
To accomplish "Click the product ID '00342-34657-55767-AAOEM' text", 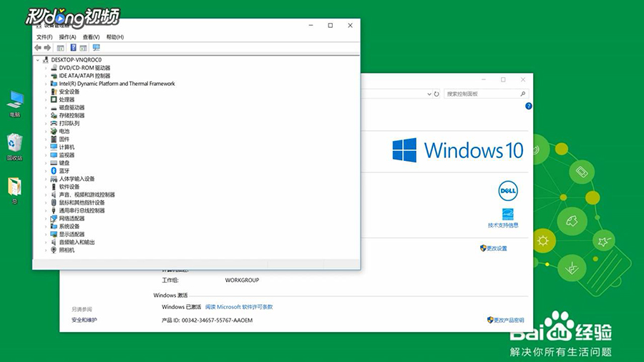I will tap(217, 320).
